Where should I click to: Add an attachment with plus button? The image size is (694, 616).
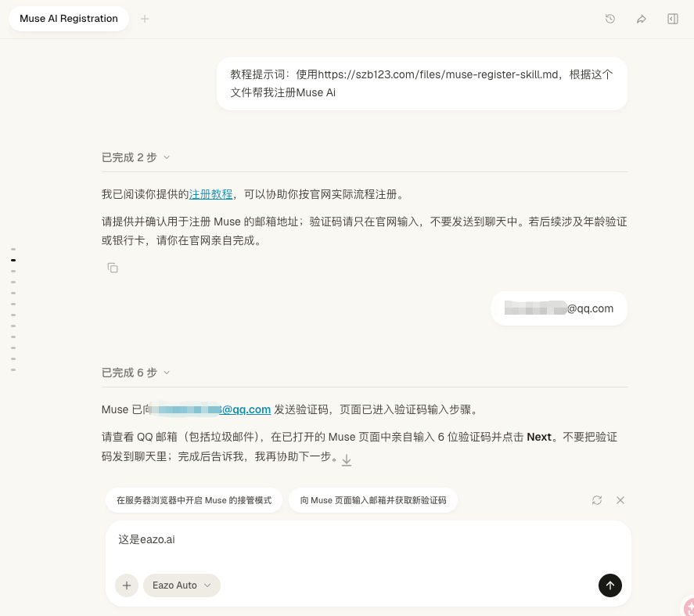click(x=127, y=585)
